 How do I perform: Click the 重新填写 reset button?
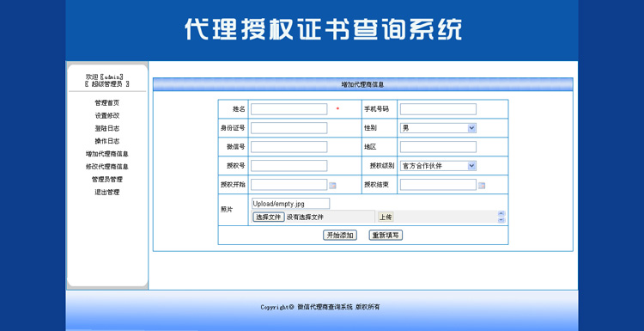[x=386, y=236]
